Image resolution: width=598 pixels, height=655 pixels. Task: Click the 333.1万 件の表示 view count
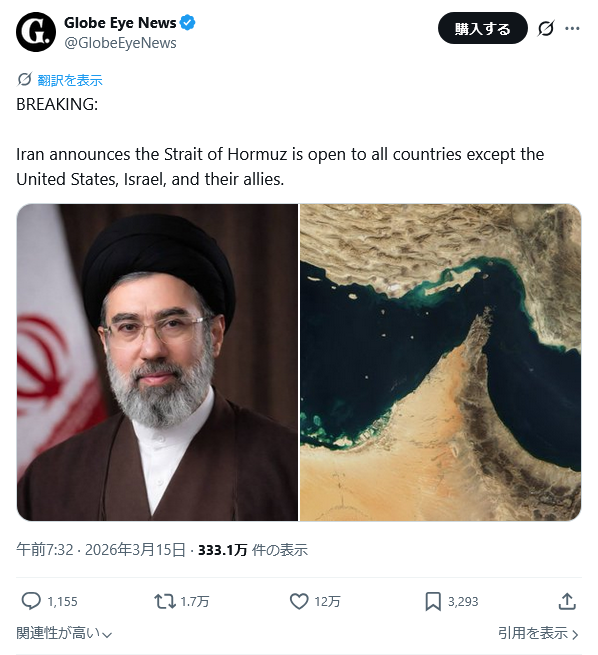pyautogui.click(x=253, y=550)
